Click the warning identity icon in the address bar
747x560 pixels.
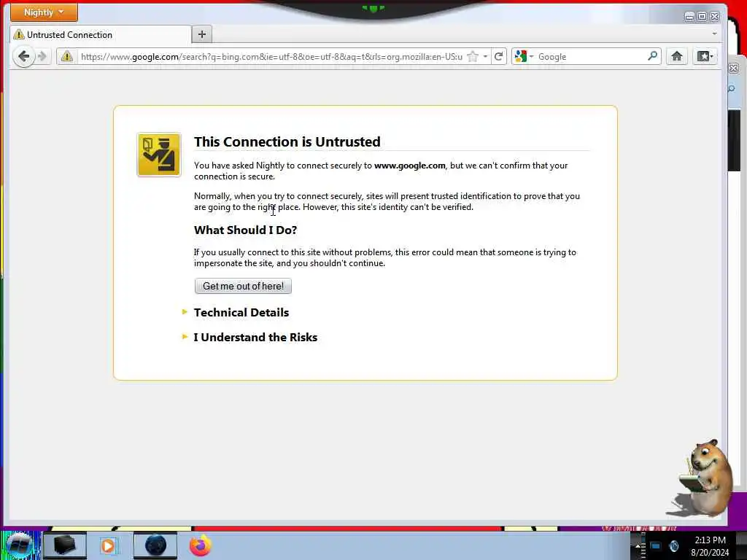(66, 57)
